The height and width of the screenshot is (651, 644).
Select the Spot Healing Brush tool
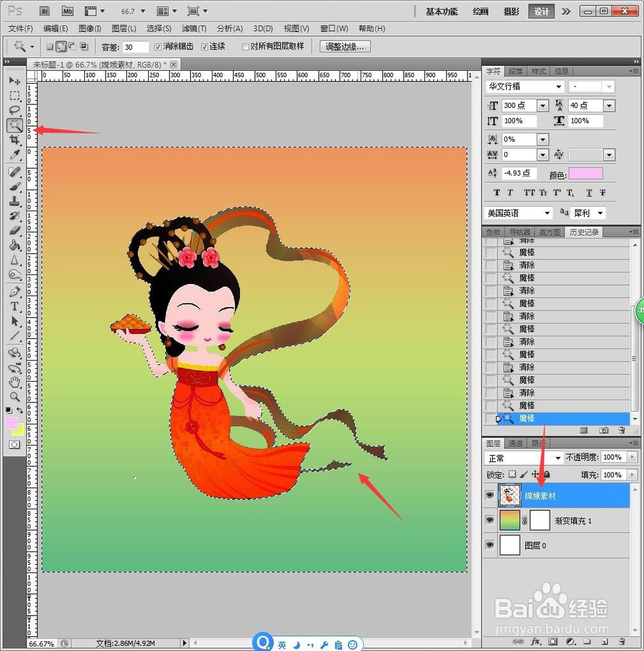point(15,171)
